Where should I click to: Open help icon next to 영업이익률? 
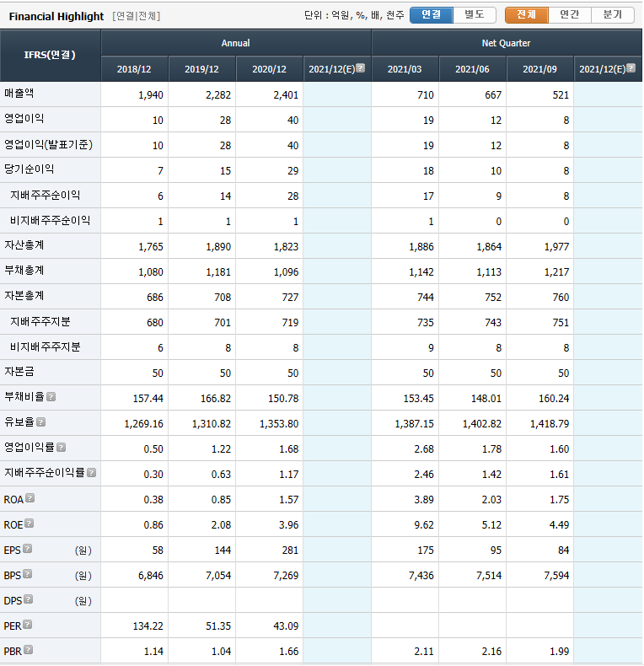click(x=62, y=448)
